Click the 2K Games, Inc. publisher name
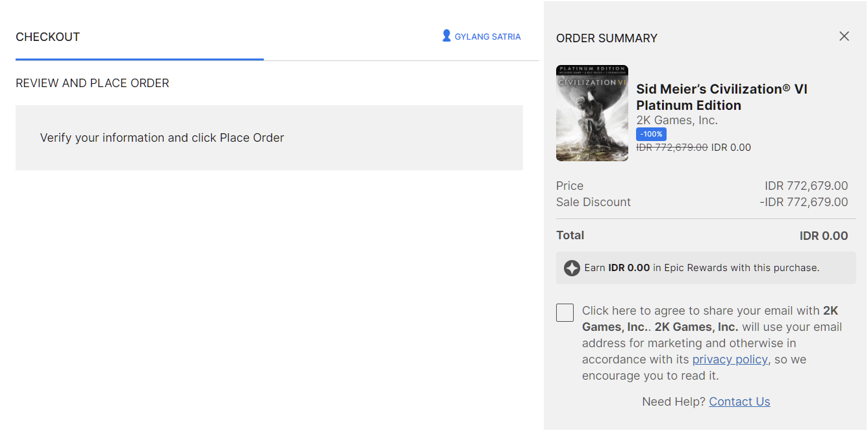The width and height of the screenshot is (868, 431). (x=676, y=120)
